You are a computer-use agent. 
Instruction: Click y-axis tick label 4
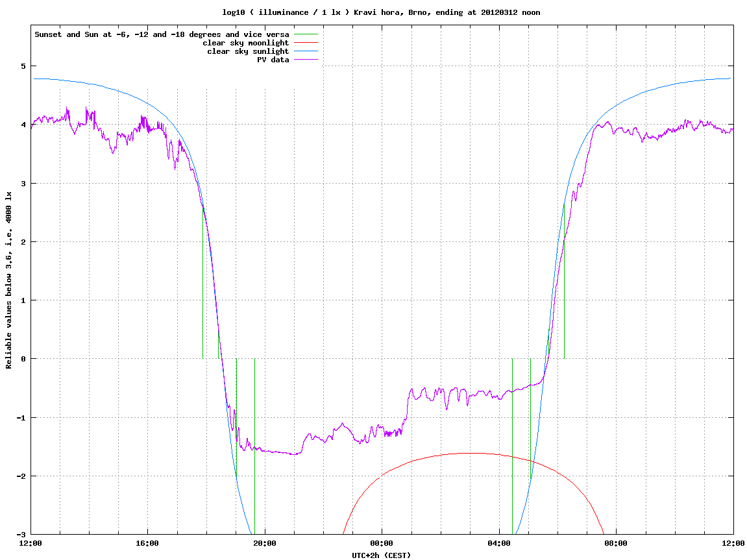tap(23, 125)
